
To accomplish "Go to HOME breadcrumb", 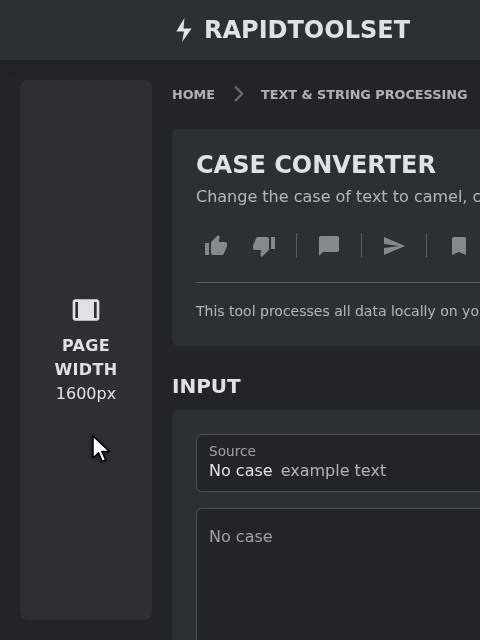I will click(x=193, y=94).
